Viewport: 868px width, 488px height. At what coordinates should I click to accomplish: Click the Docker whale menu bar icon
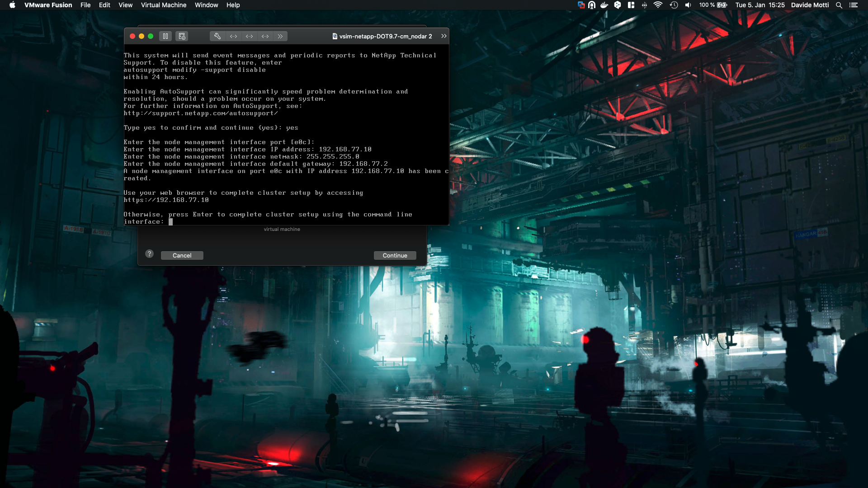pos(604,5)
